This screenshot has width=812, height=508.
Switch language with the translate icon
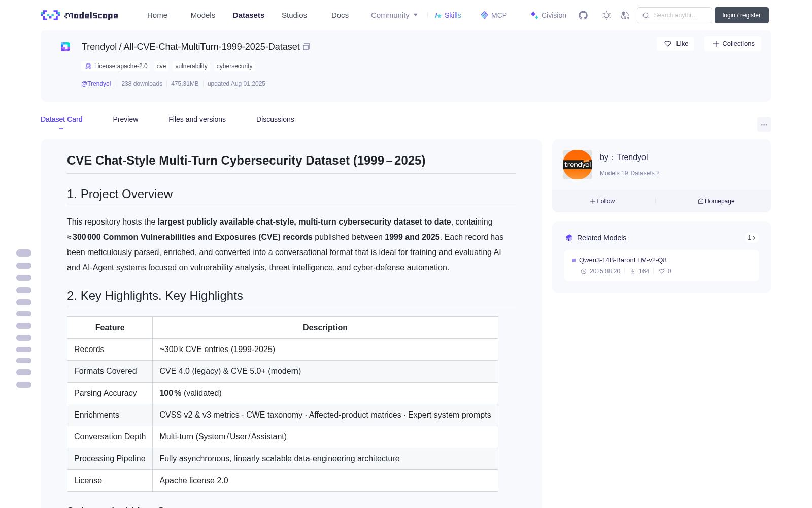[625, 15]
